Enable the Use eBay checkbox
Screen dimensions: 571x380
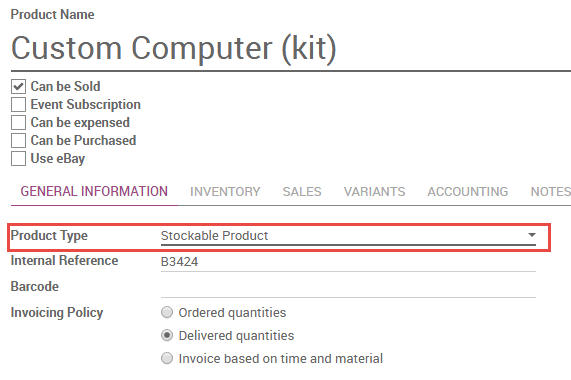18,159
